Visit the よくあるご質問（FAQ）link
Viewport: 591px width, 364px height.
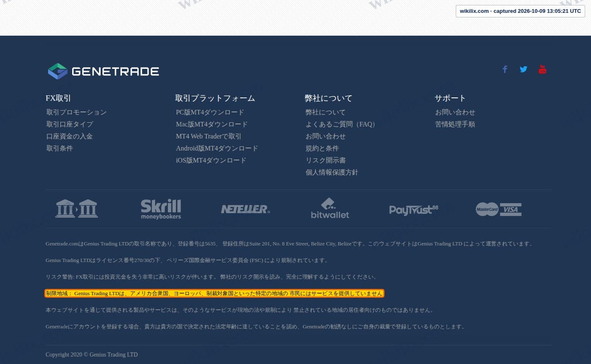(340, 124)
